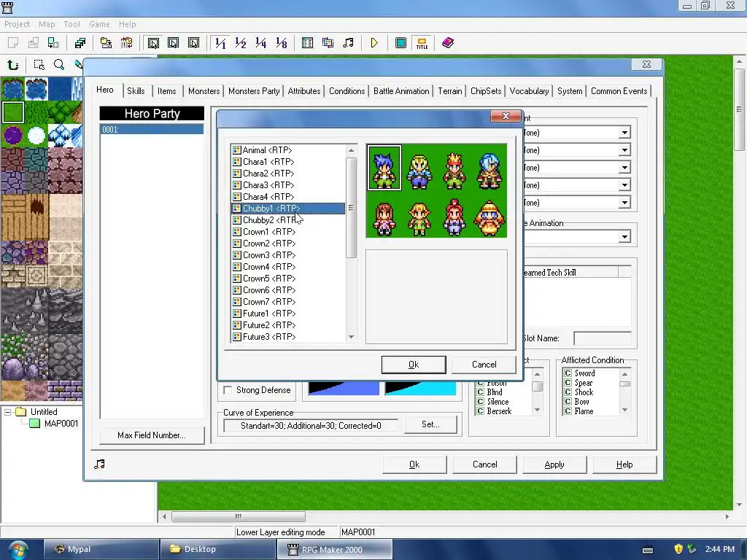Click the Apply button in Database
Screen dimensions: 747x560
click(x=554, y=464)
